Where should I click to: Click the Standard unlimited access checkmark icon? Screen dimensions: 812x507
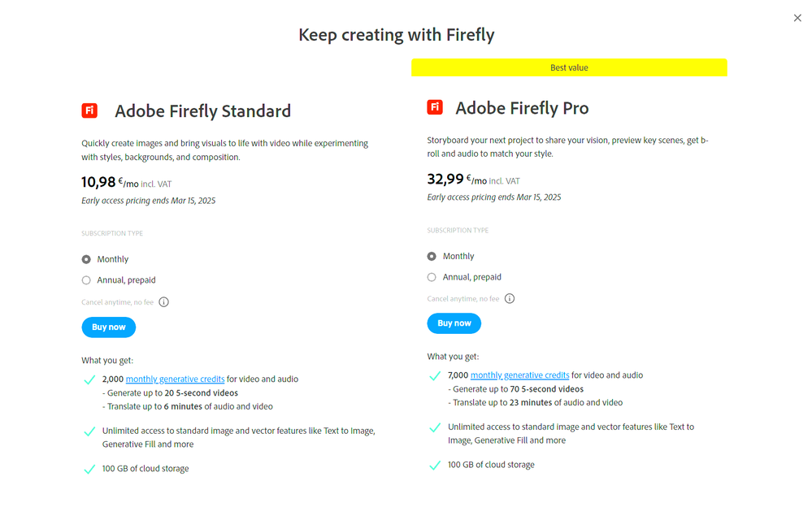[x=89, y=431]
